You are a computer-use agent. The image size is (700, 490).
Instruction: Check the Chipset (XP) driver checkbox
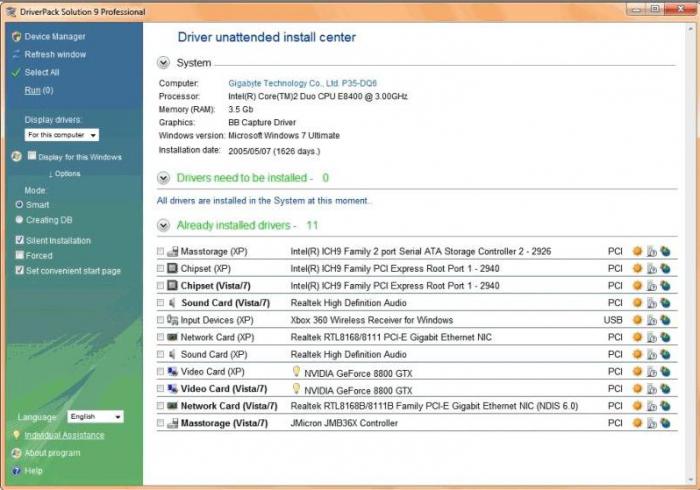click(160, 268)
